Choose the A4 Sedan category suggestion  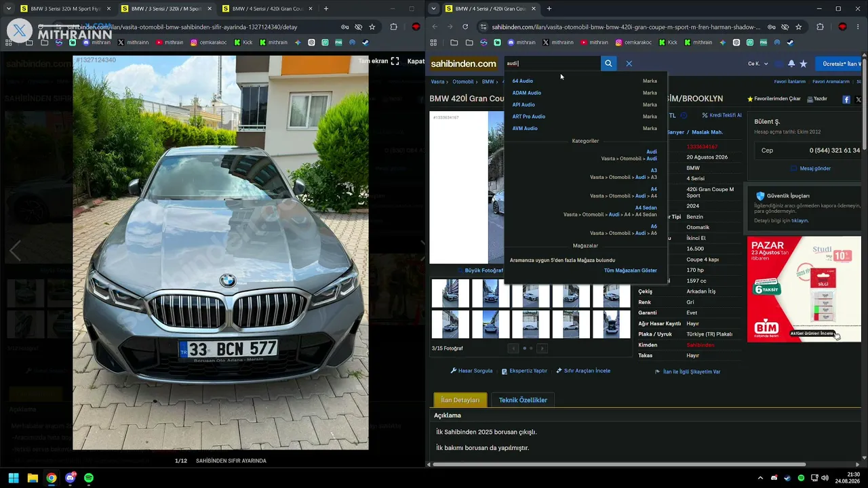pos(646,208)
